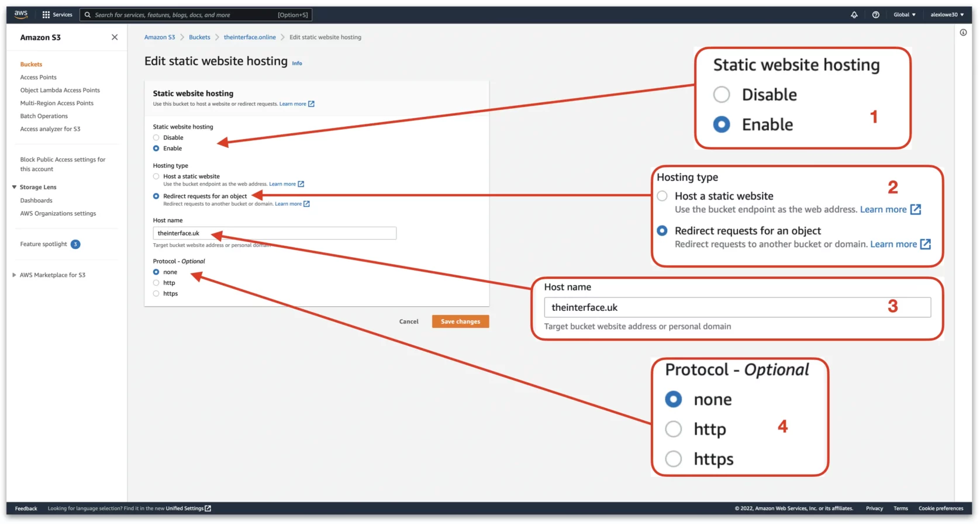Screen dimensions: 980x526
Task: Click the Feature spotlight label
Action: tap(44, 244)
